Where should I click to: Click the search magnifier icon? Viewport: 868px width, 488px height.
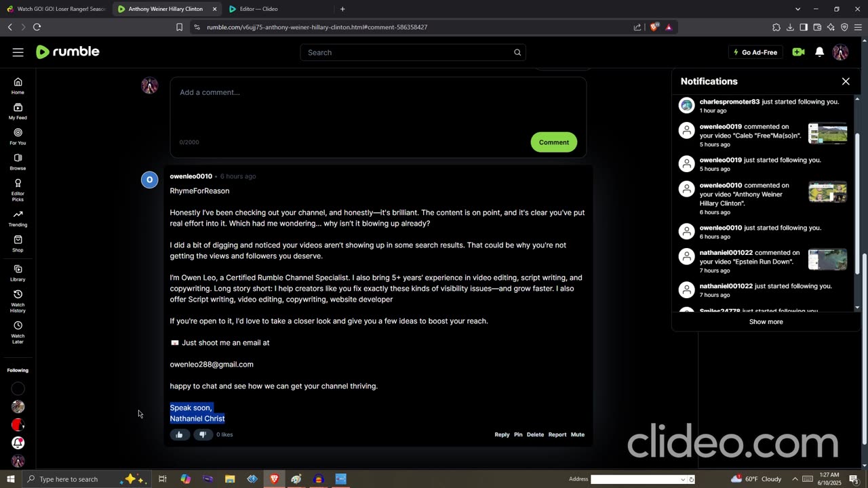pyautogui.click(x=517, y=52)
